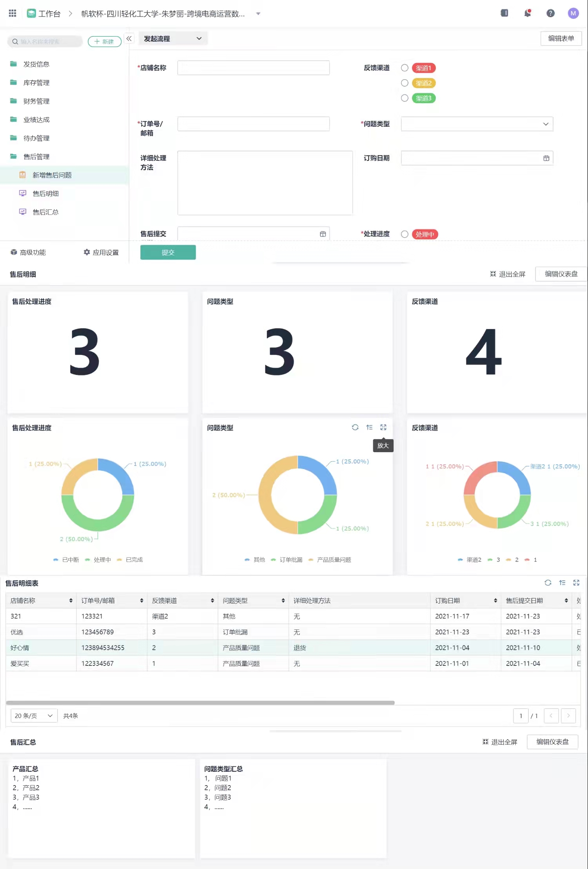Refresh the 问题类型 donut chart
588x869 pixels.
[355, 427]
